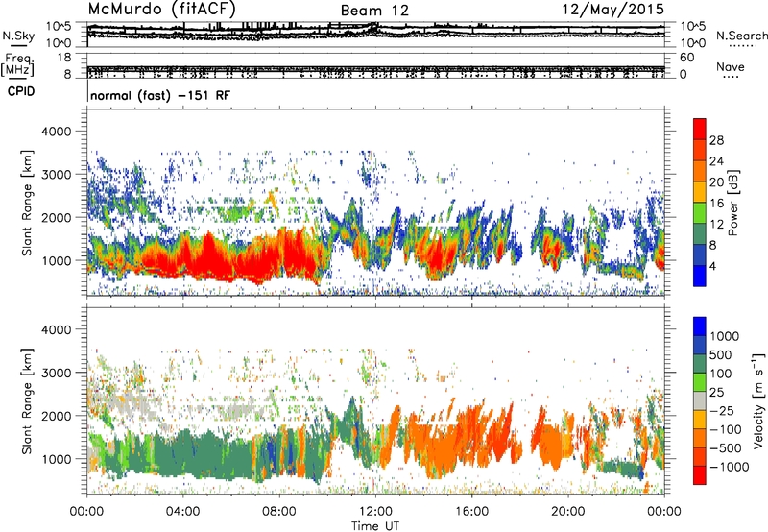Click the -500 label on Velocity colorbar

coord(726,447)
